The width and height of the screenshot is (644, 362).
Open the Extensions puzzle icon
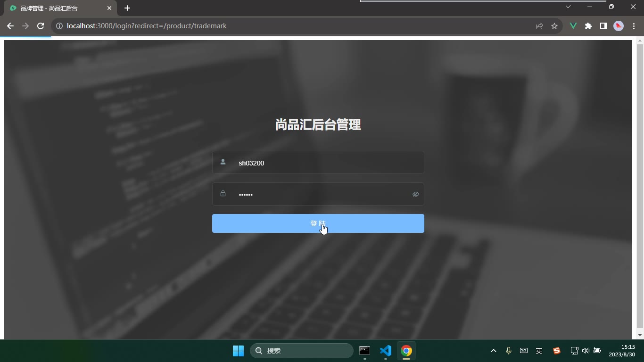588,26
